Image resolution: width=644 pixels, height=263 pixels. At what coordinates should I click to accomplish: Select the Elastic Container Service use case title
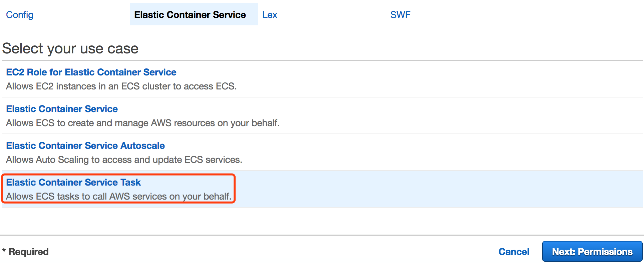[x=62, y=109]
